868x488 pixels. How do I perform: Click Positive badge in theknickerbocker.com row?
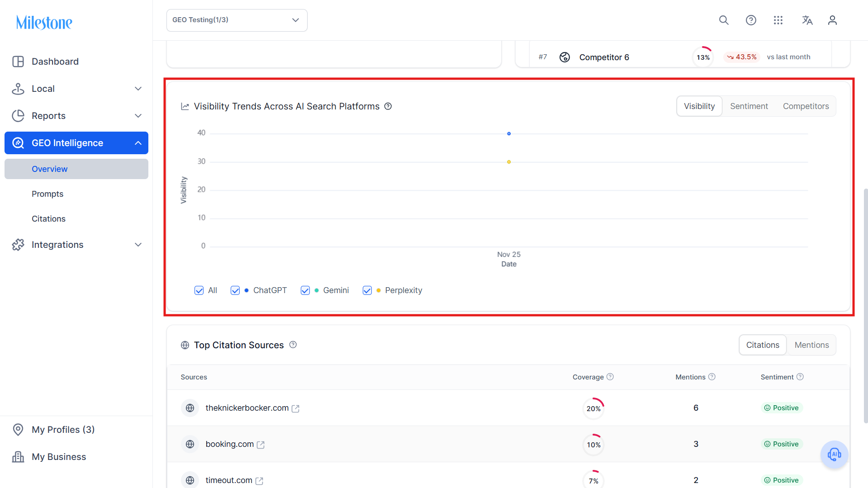point(782,408)
